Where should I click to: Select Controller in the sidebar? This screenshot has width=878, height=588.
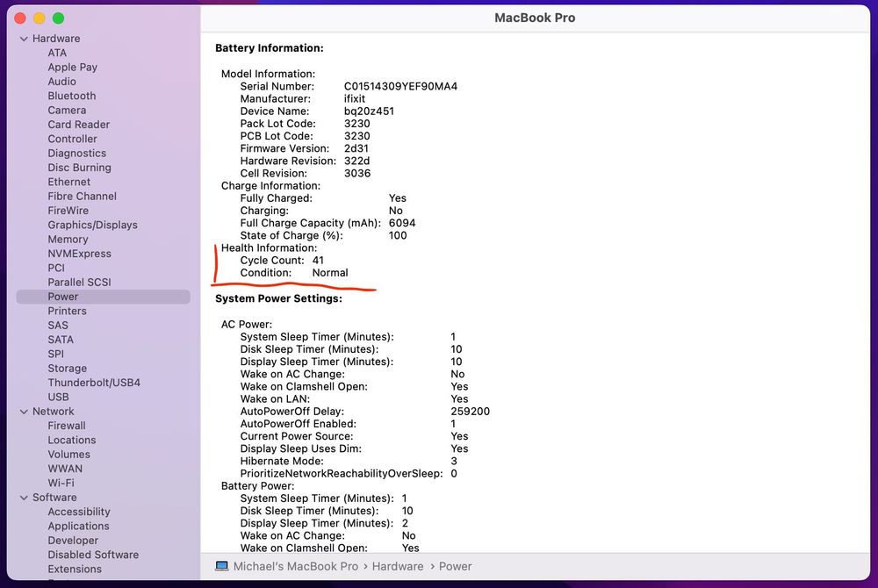(x=72, y=139)
